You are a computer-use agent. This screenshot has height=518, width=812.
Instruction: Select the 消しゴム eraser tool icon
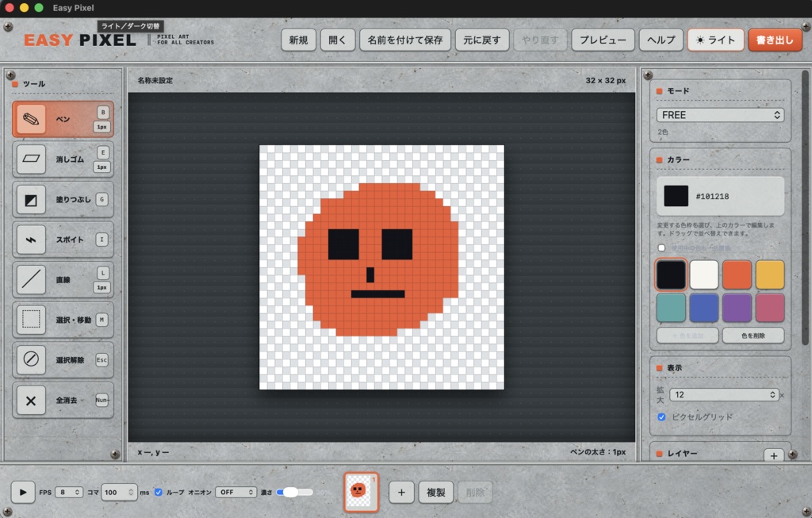pyautogui.click(x=31, y=159)
